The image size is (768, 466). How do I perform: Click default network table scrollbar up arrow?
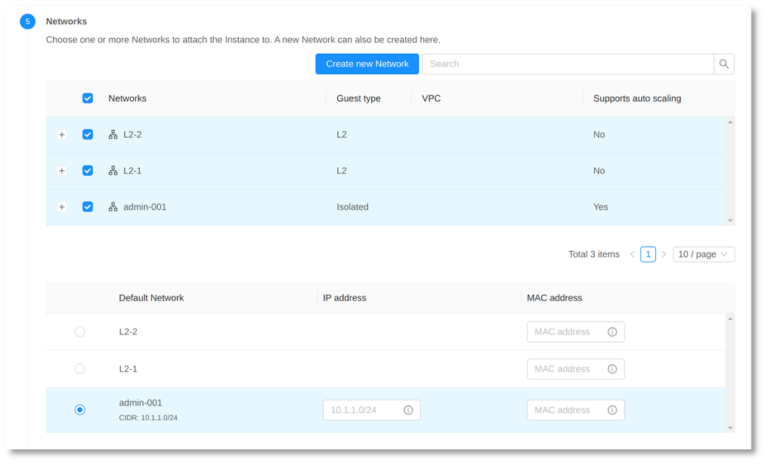coord(730,319)
